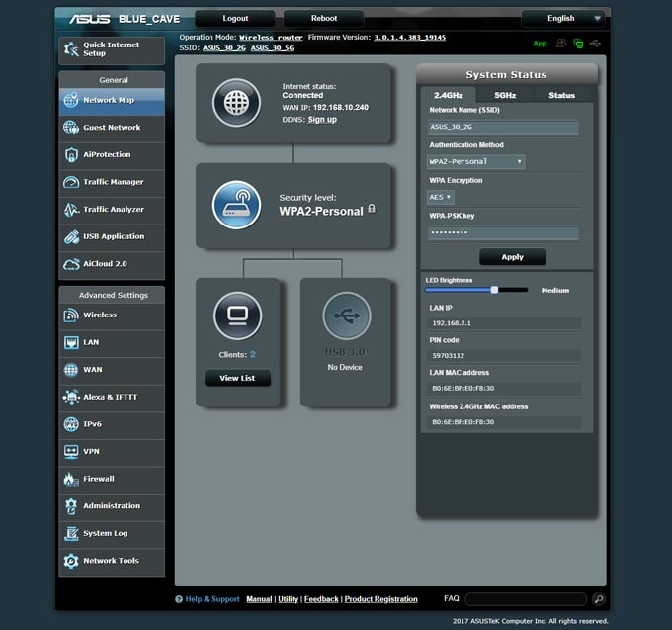Open the English language dropdown

click(x=563, y=18)
